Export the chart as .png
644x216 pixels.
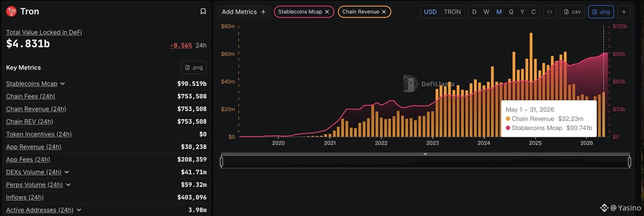601,12
